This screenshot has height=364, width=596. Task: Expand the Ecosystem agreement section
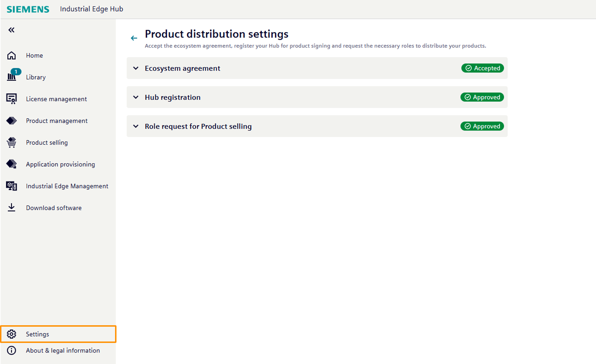[136, 68]
